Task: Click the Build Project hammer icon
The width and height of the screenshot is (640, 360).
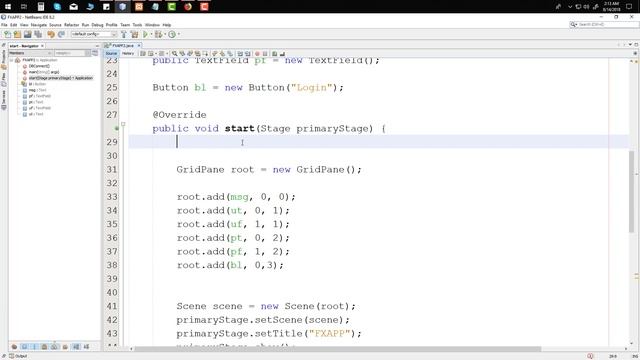Action: click(x=124, y=35)
